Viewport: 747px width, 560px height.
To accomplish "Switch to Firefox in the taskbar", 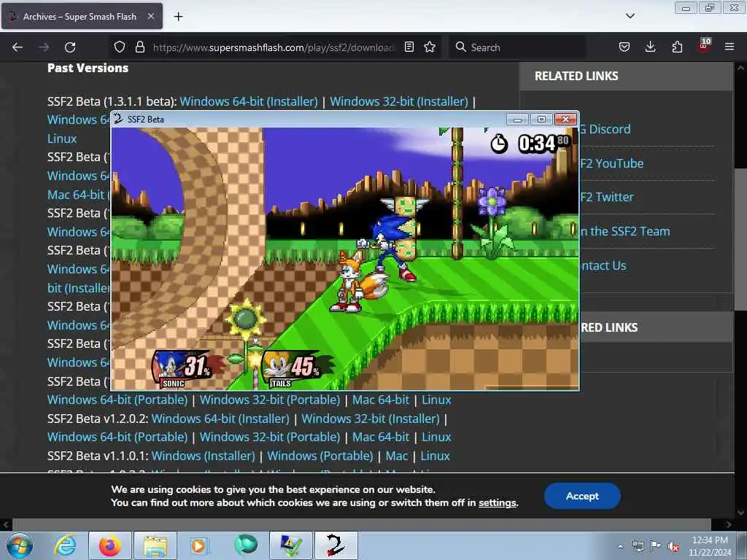I will tap(110, 545).
